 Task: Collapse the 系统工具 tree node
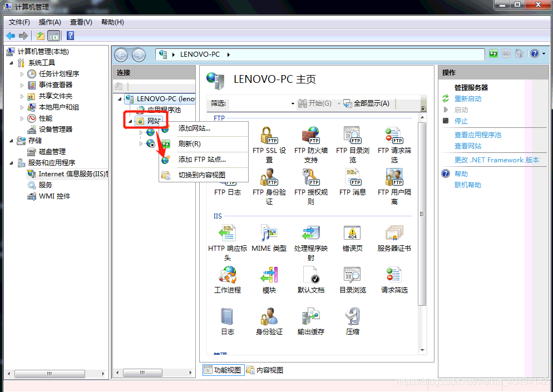pos(11,63)
